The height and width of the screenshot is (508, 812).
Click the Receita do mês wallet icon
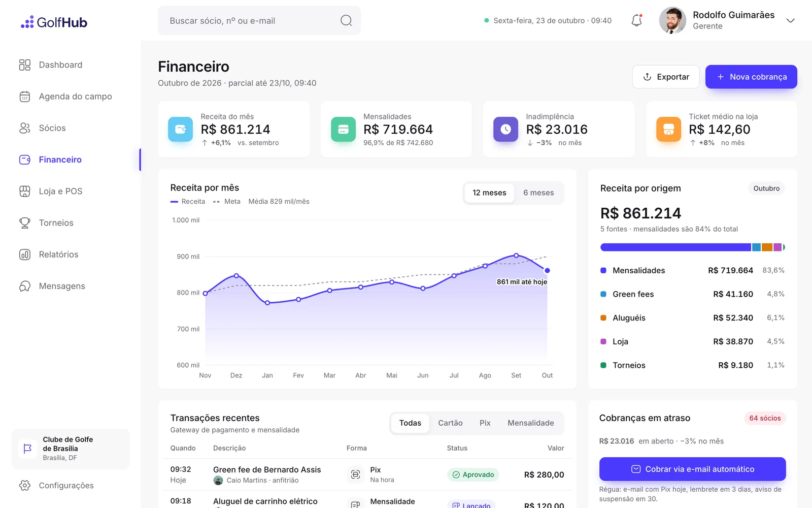click(x=180, y=129)
